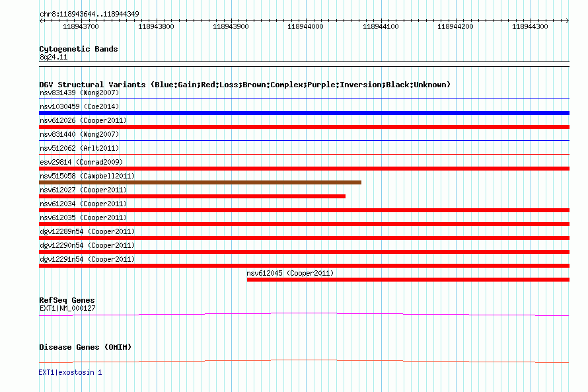Click the esv29814 (Conrad2009) label
The height and width of the screenshot is (392, 588).
(81, 162)
